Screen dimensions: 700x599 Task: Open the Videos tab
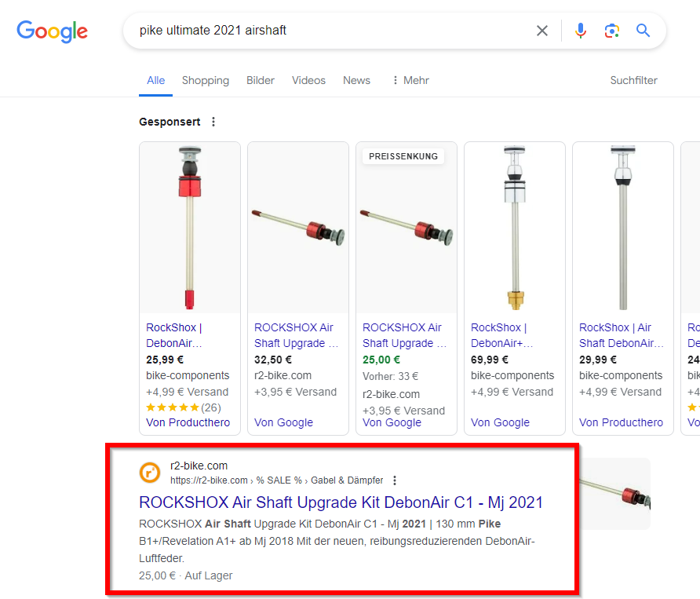[308, 80]
